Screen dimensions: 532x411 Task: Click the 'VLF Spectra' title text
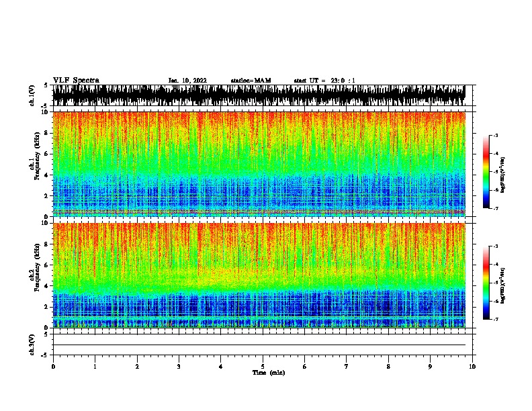point(76,81)
